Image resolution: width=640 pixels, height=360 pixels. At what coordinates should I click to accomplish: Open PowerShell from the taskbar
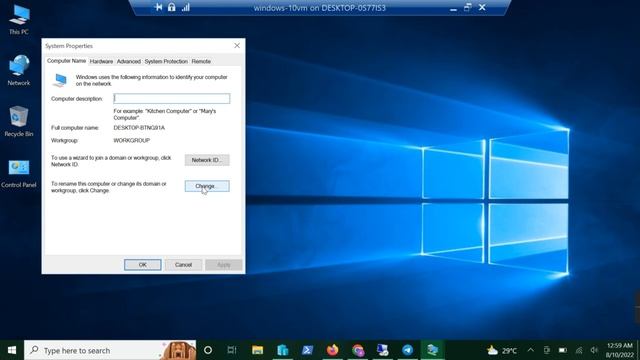click(x=307, y=350)
